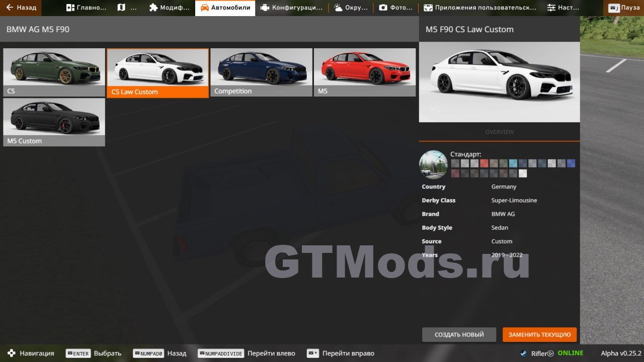Click the Germany country value
Screen dimensions: 644x362
click(x=504, y=187)
